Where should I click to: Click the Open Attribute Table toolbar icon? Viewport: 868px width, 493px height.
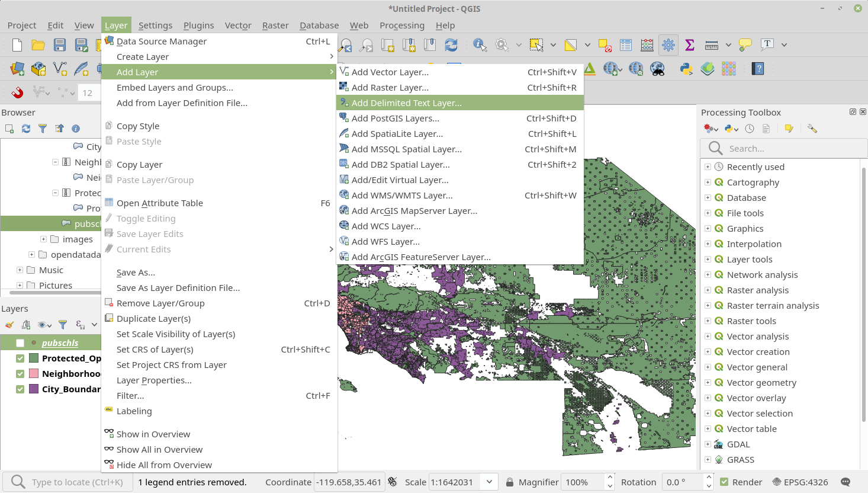point(626,45)
